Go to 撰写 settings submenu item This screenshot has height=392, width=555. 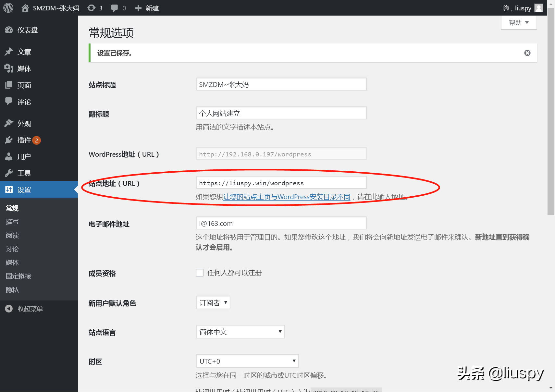[x=12, y=222]
